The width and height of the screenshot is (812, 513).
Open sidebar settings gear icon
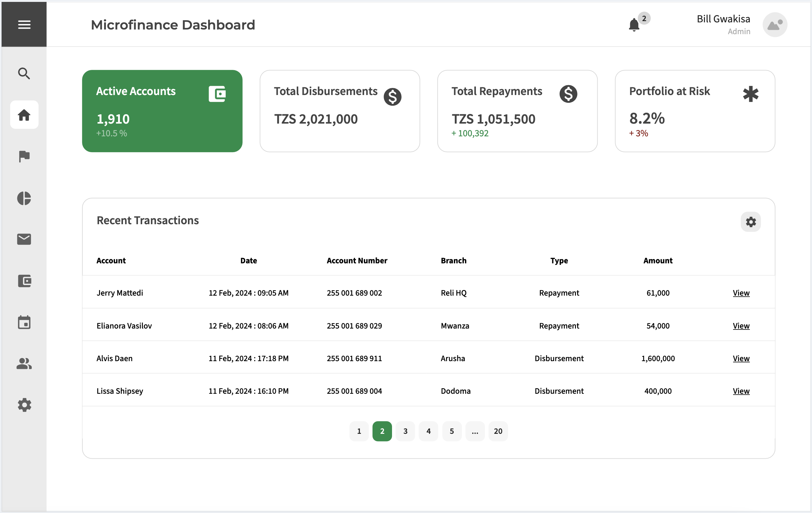24,405
